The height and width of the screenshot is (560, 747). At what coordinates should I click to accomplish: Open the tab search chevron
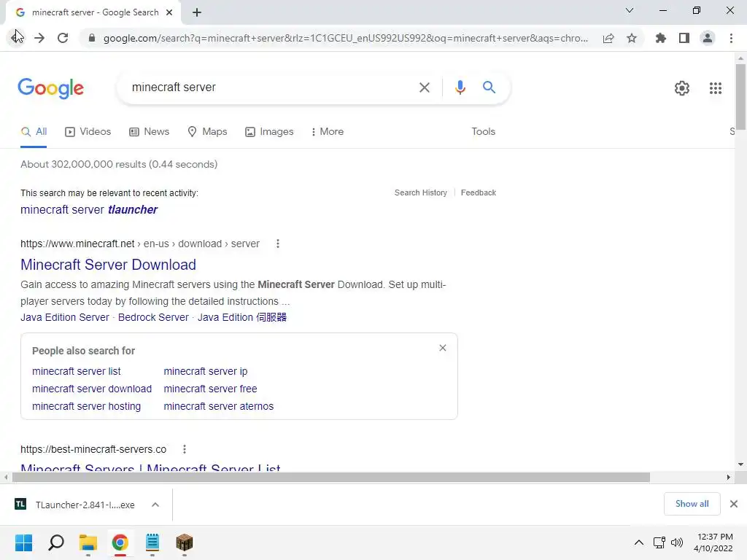click(630, 10)
